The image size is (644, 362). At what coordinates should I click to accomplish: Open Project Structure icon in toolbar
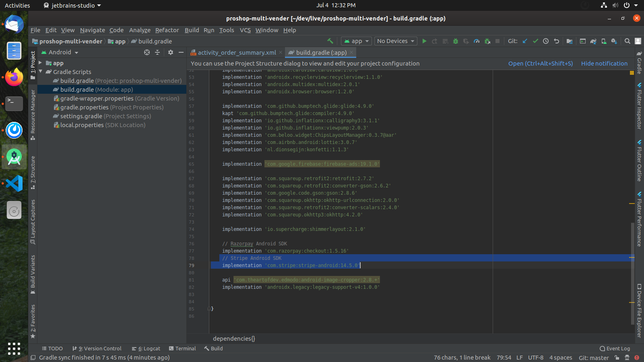(x=570, y=41)
